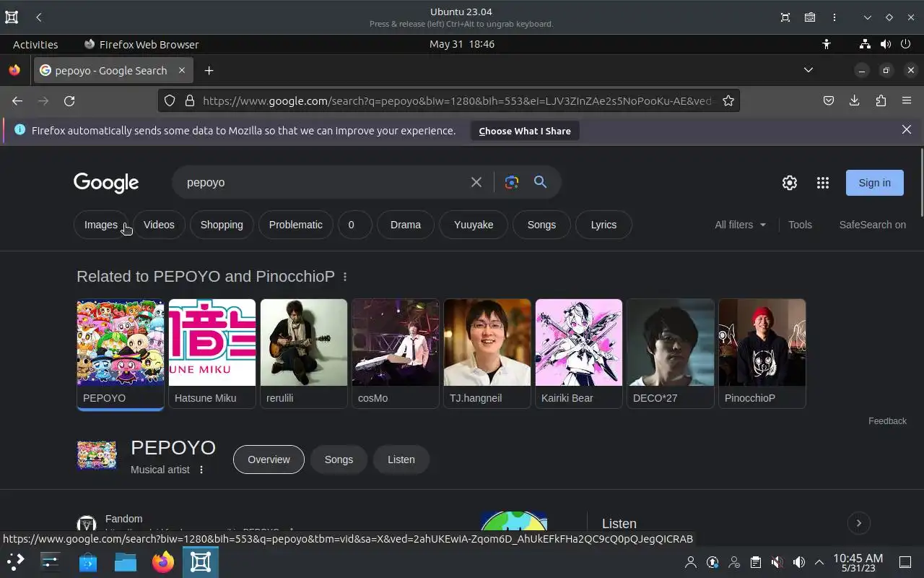Click into the Google search field

325,182
